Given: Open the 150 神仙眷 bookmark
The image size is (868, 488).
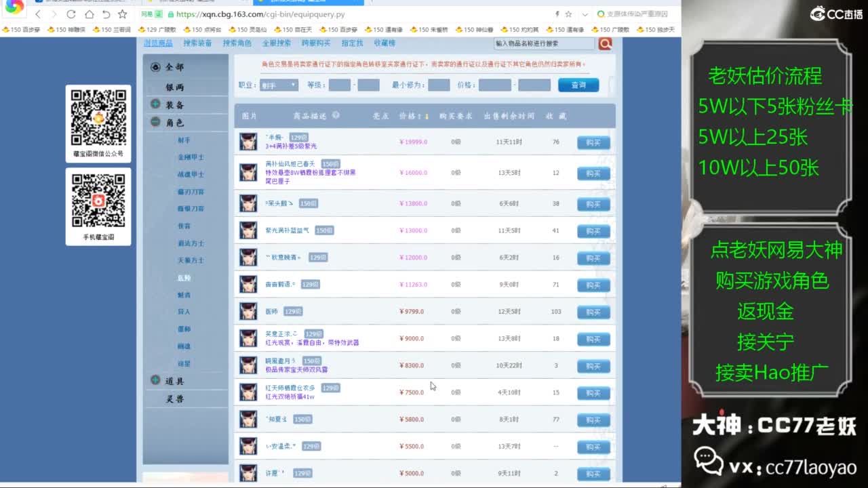Looking at the screenshot, I should coord(473,30).
